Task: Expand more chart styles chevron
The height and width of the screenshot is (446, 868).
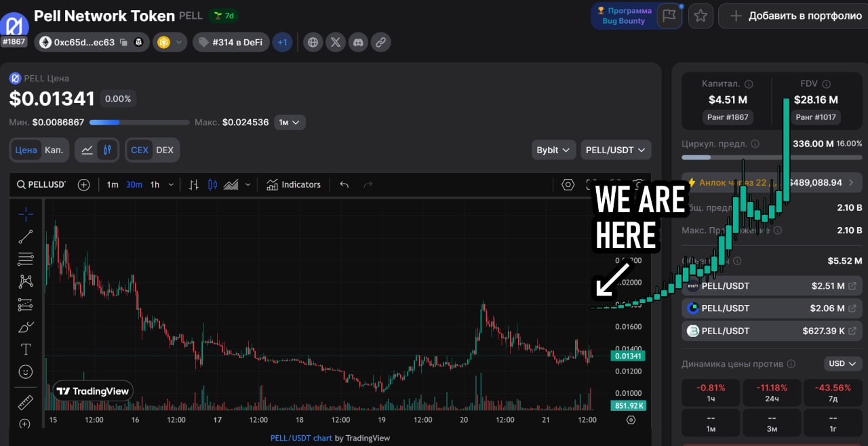Action: coord(248,184)
